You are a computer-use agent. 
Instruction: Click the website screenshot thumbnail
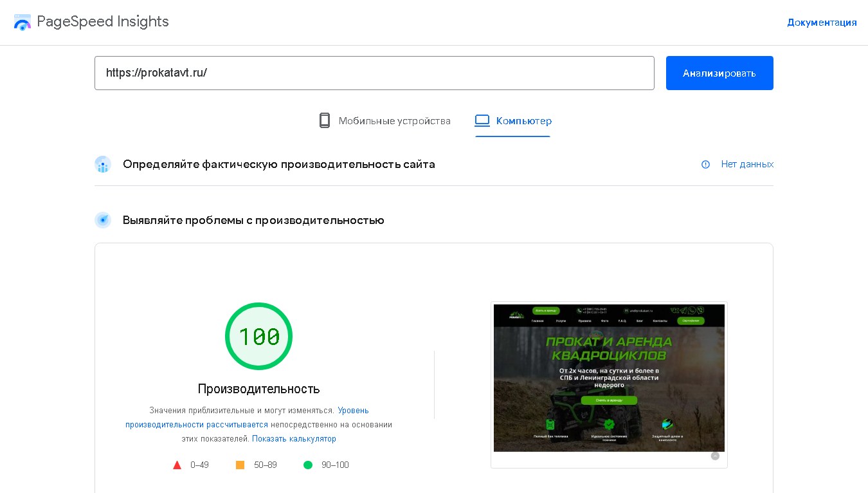click(x=608, y=378)
